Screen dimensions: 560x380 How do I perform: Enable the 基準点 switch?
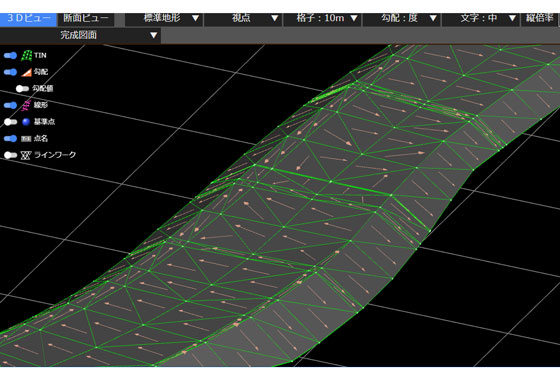coord(10,122)
